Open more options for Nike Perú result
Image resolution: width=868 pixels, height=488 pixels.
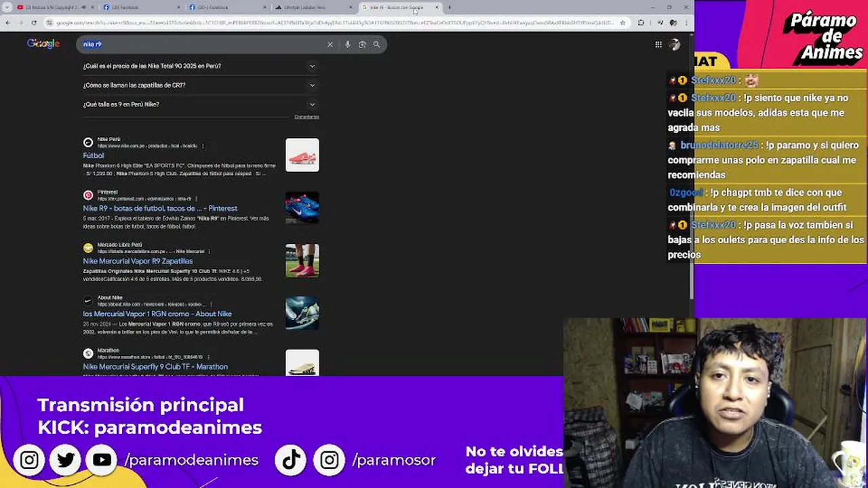[x=203, y=146]
